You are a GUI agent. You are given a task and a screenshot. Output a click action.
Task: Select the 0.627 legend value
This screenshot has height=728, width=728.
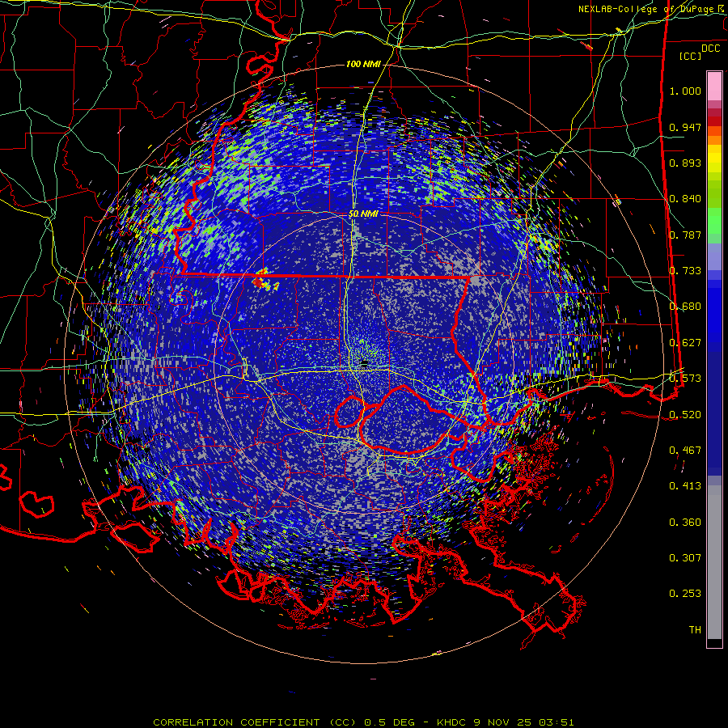click(x=685, y=343)
